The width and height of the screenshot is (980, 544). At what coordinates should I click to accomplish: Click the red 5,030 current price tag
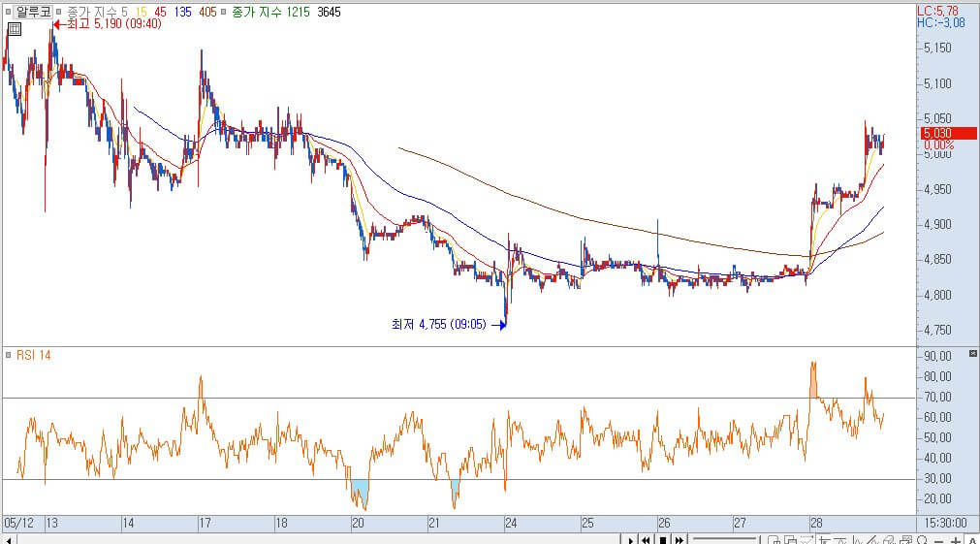pyautogui.click(x=949, y=133)
